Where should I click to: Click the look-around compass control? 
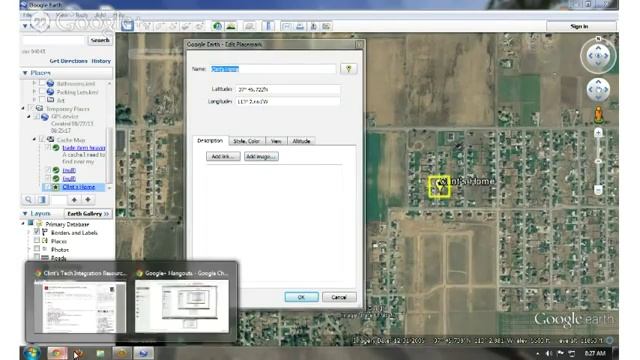pos(598,56)
